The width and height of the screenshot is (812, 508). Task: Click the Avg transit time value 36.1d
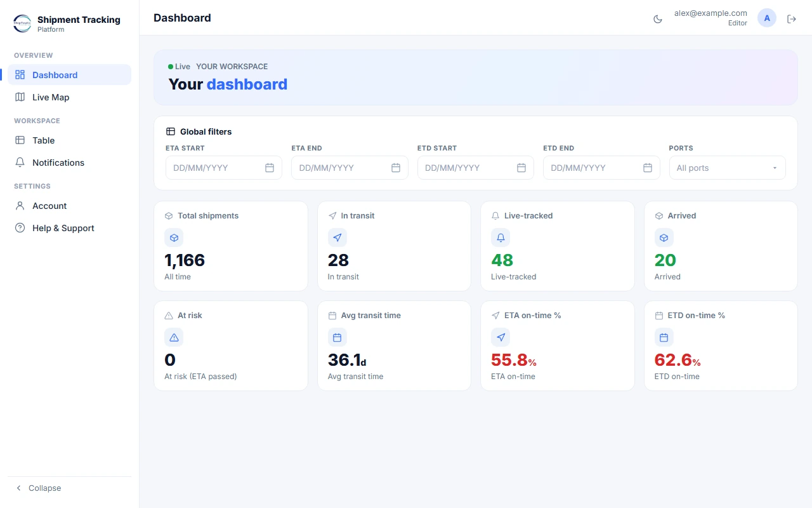(x=347, y=360)
